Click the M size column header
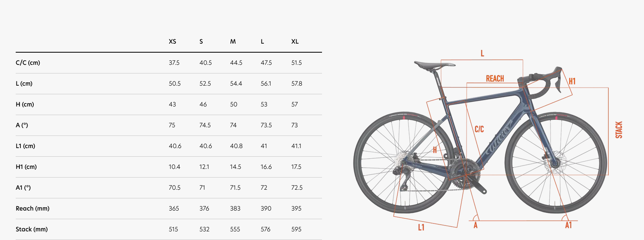The height and width of the screenshot is (240, 644). click(x=233, y=42)
